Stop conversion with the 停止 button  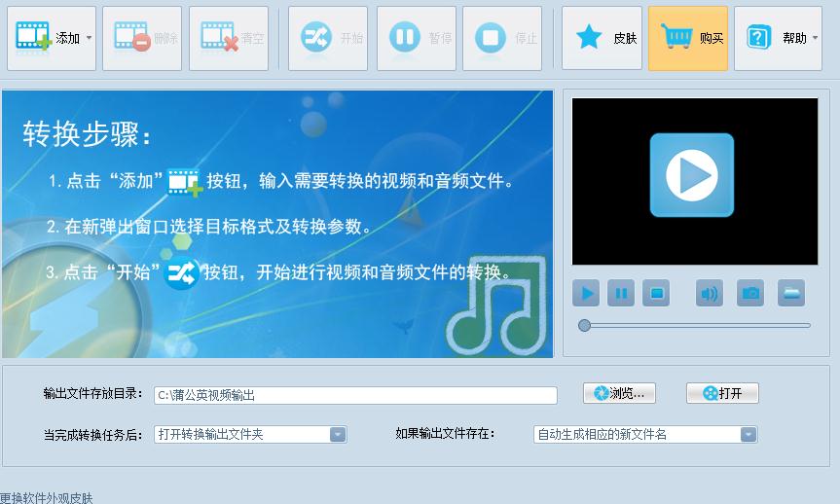tap(502, 38)
